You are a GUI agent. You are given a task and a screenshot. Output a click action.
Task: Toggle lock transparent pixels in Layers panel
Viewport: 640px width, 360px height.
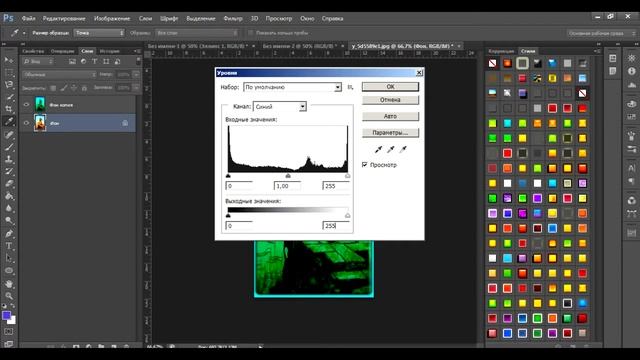pos(53,88)
